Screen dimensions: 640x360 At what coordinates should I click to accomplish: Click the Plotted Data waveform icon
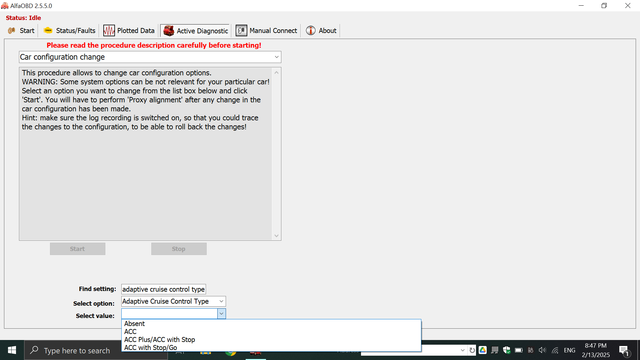pos(109,31)
